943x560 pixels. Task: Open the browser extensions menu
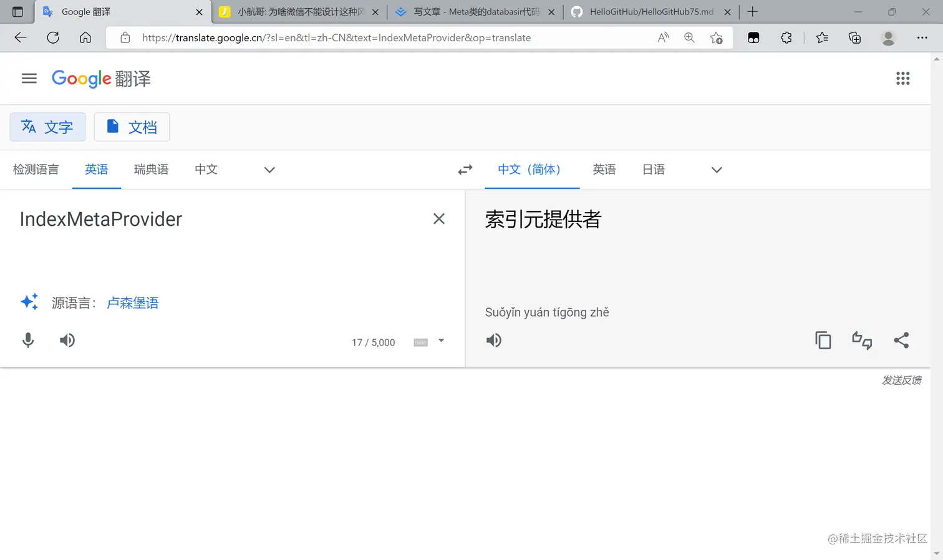786,37
